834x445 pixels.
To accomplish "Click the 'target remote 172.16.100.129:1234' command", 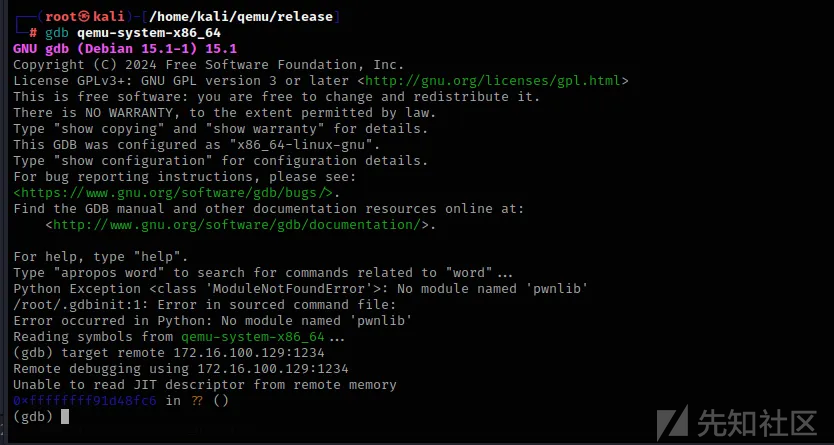I will click(193, 352).
